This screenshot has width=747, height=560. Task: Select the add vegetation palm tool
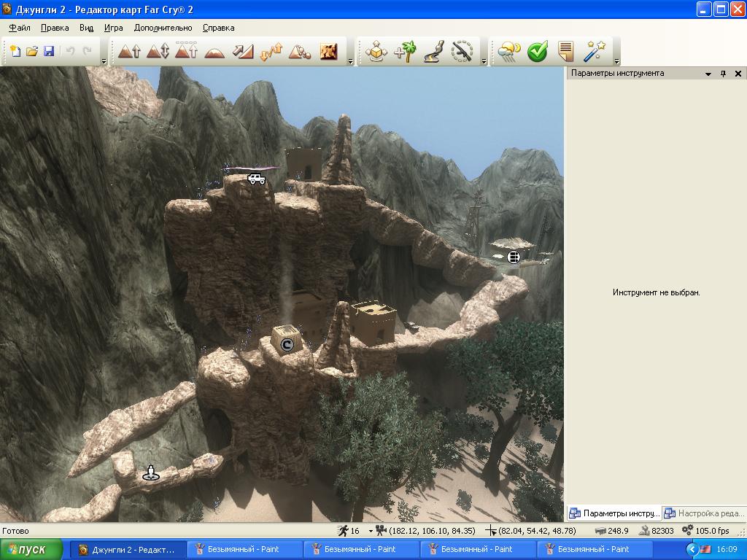[x=405, y=51]
